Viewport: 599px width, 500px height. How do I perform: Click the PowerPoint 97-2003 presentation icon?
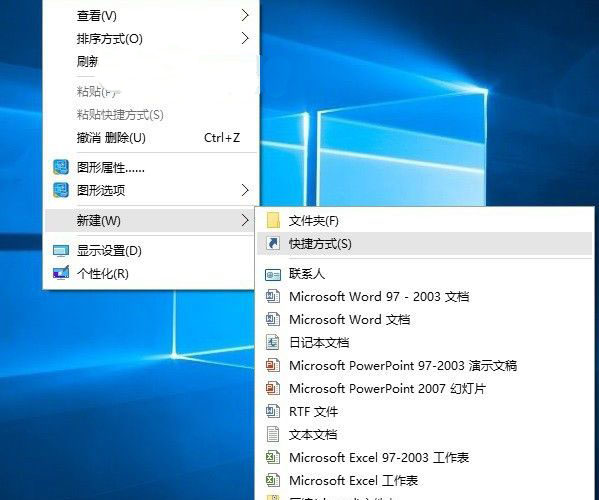pyautogui.click(x=273, y=365)
